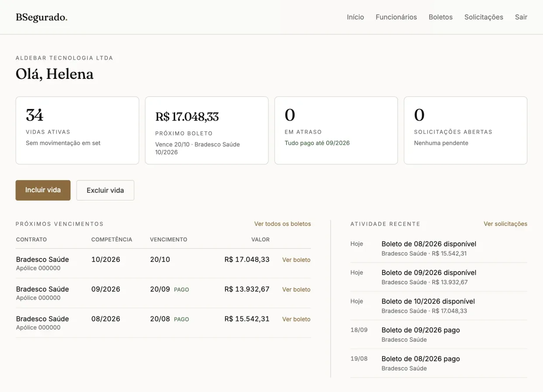Click the 19/08 activity date

[359, 359]
